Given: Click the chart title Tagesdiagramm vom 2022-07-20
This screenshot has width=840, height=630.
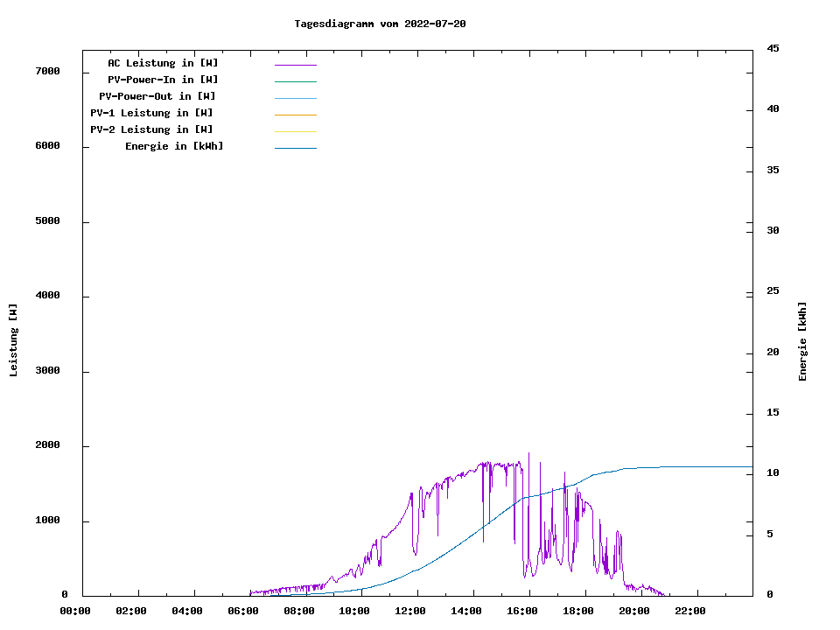Looking at the screenshot, I should coord(380,24).
